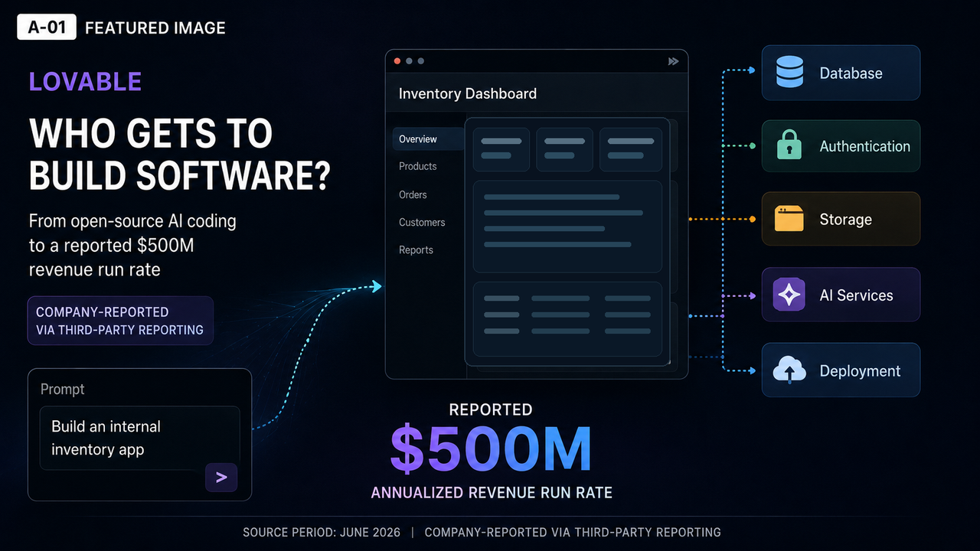The height and width of the screenshot is (551, 980).
Task: Click the blue Database cylinder icon
Action: point(789,73)
